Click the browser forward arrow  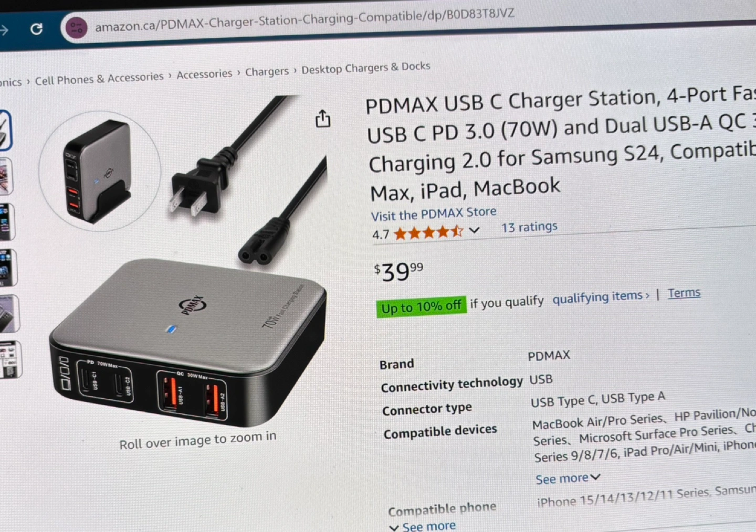(x=4, y=30)
